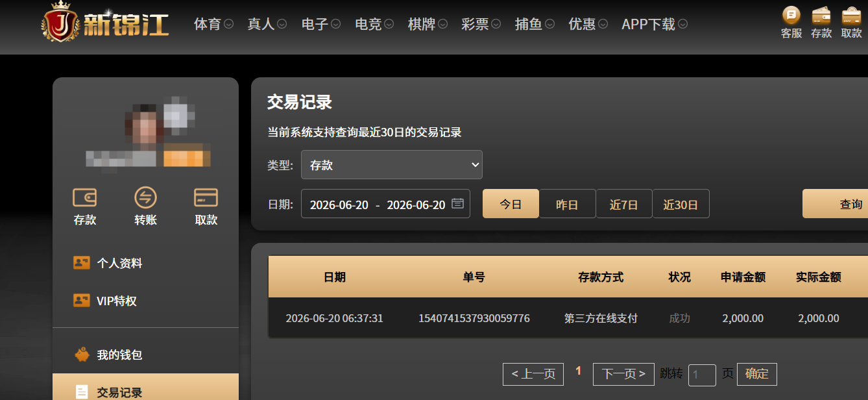Open 交易记录 in the sidebar

[x=145, y=387]
